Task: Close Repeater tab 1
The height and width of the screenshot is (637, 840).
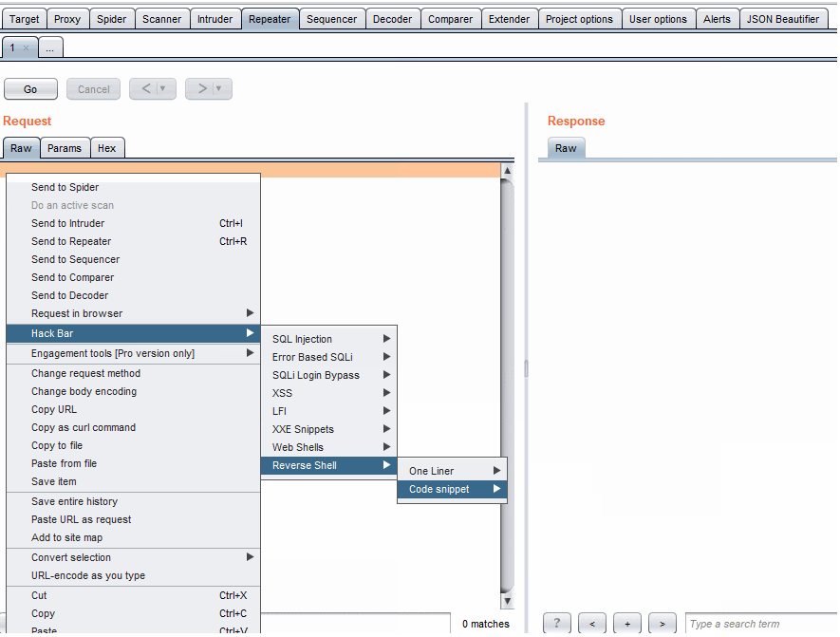Action: (x=26, y=47)
